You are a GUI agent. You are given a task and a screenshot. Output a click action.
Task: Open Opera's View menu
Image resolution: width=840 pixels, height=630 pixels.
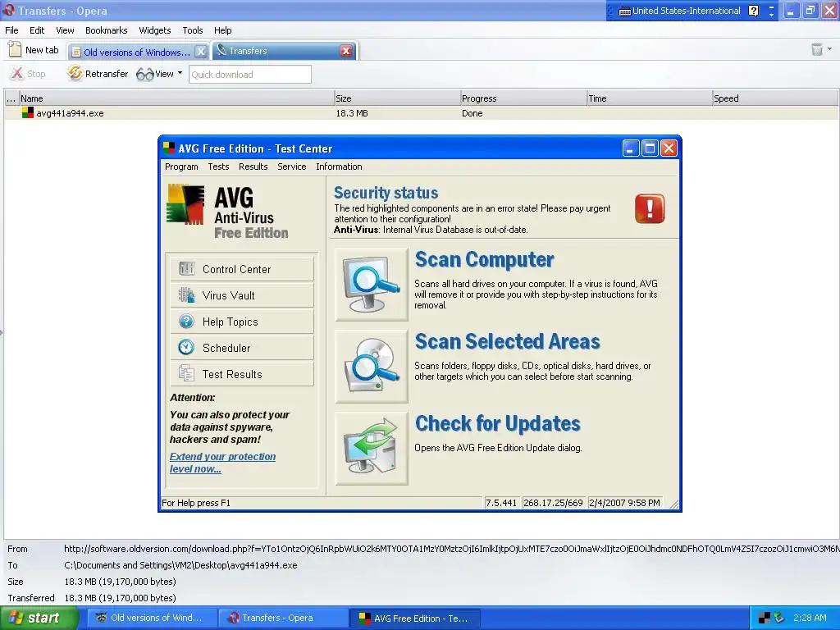(65, 30)
